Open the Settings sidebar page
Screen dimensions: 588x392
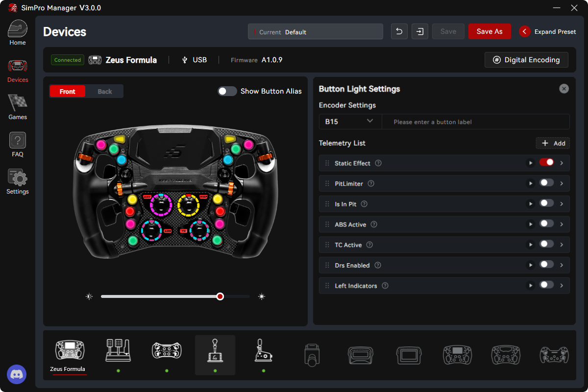tap(18, 182)
